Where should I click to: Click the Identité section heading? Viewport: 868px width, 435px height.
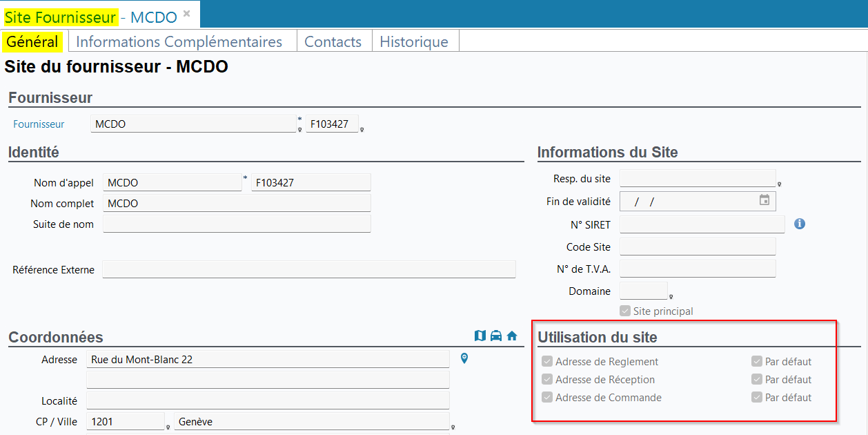coord(34,153)
